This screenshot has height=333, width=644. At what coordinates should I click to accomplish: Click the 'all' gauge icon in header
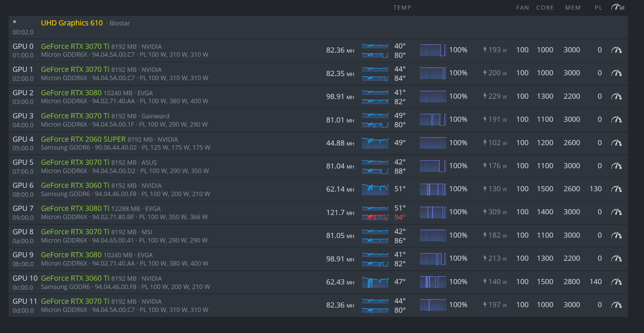point(616,7)
